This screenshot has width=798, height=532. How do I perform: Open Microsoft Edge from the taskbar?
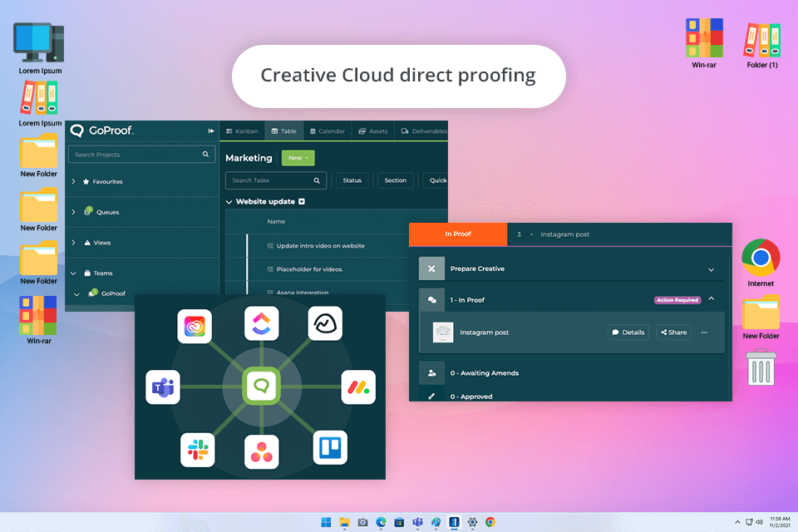382,522
